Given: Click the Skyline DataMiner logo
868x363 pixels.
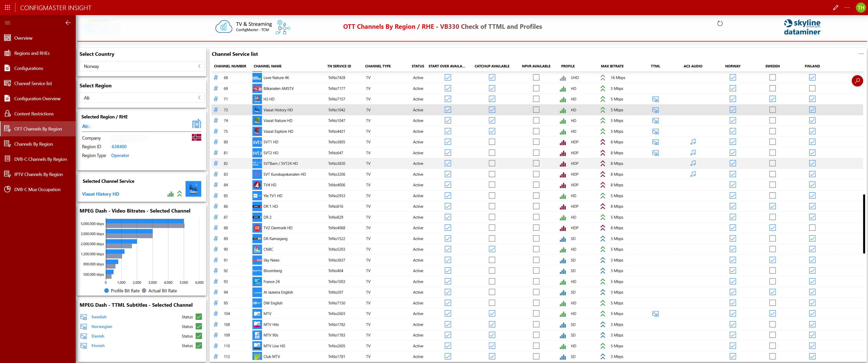Looking at the screenshot, I should [802, 27].
